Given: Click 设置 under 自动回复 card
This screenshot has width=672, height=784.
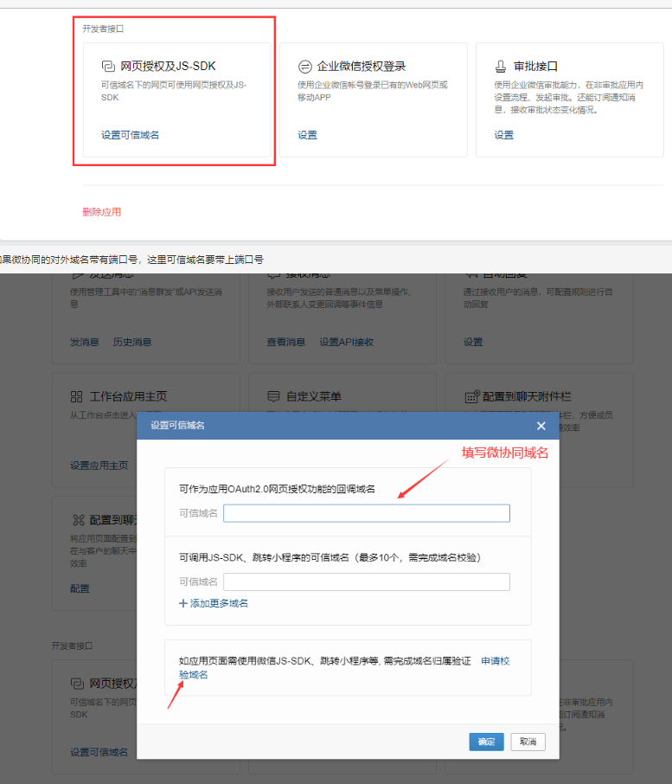Looking at the screenshot, I should pyautogui.click(x=472, y=342).
